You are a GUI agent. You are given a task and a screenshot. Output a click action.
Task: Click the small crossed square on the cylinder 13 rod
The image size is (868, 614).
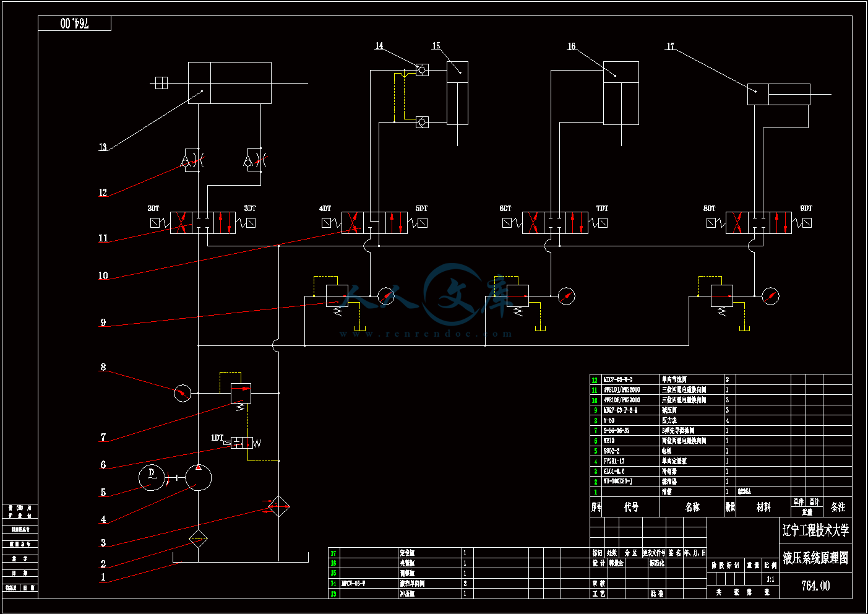[x=161, y=83]
